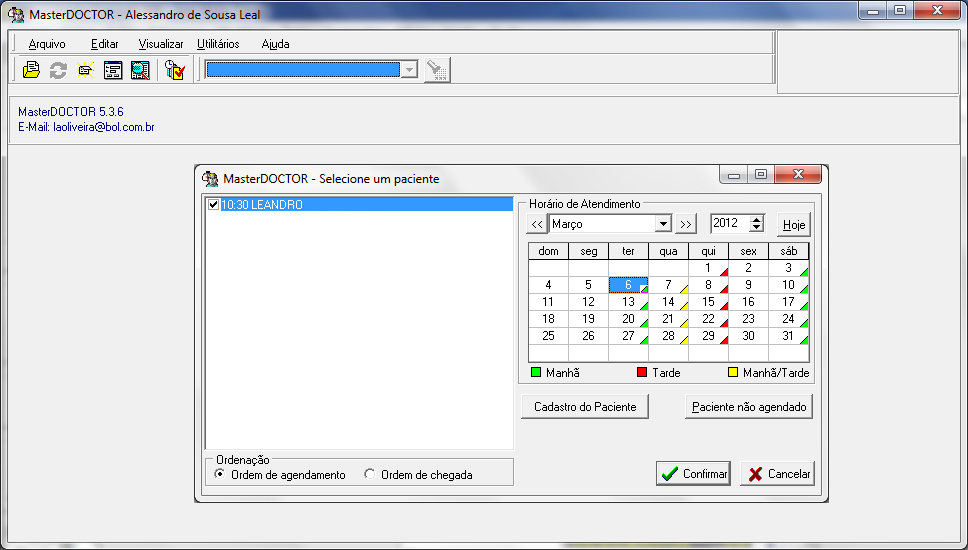This screenshot has height=550, width=968.
Task: Click the yellow Manhã/Tarde legend swatch
Action: [733, 372]
